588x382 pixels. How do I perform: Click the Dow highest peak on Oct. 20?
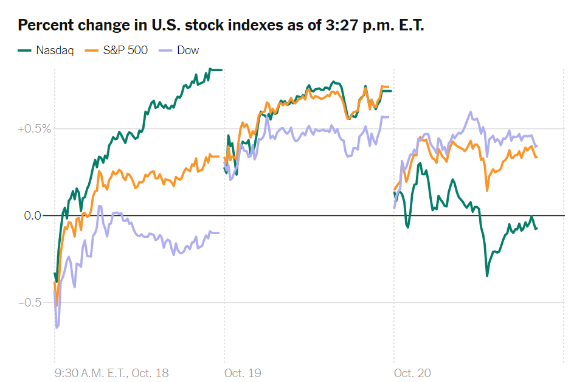click(471, 112)
